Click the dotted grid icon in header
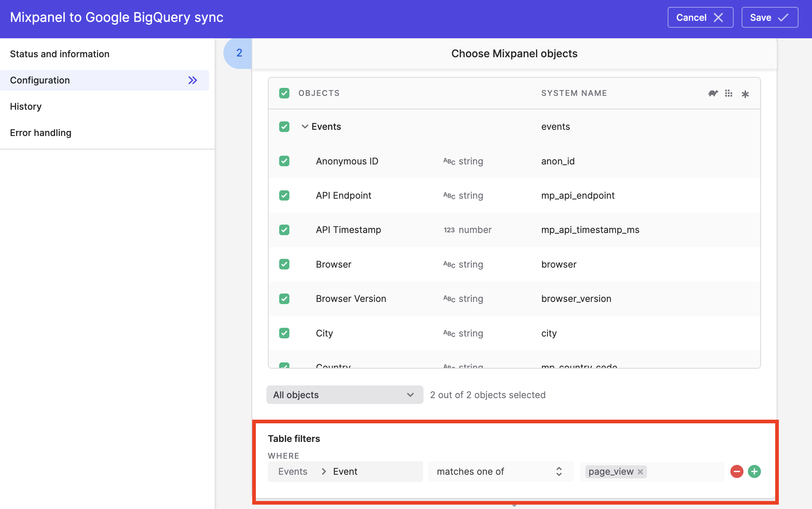812x509 pixels. click(x=729, y=93)
